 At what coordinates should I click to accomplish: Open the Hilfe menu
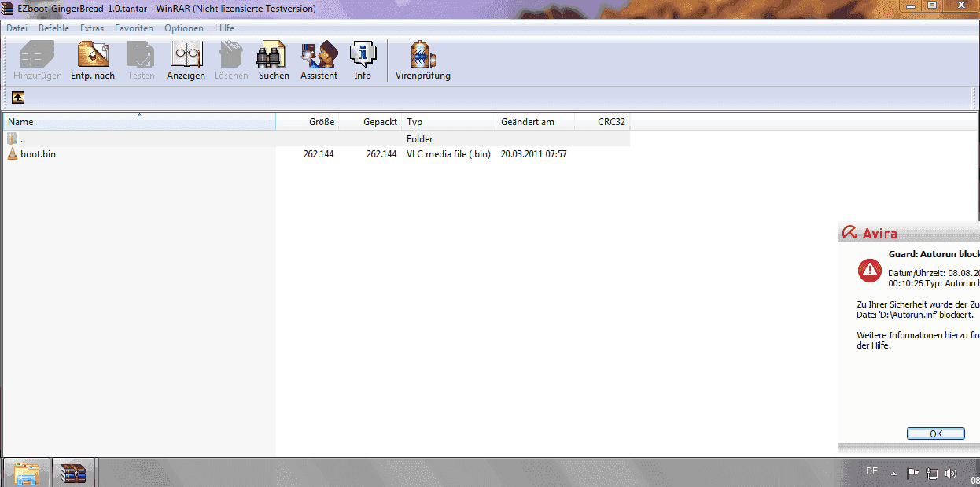coord(225,28)
